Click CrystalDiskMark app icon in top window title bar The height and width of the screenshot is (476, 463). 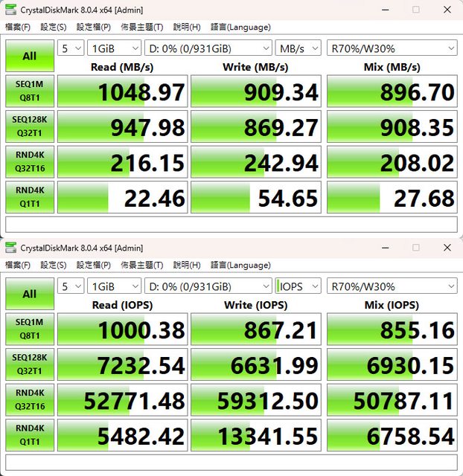pyautogui.click(x=10, y=10)
